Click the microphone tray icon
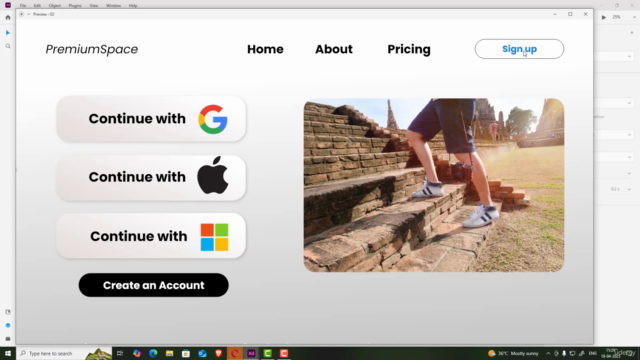 [x=564, y=353]
